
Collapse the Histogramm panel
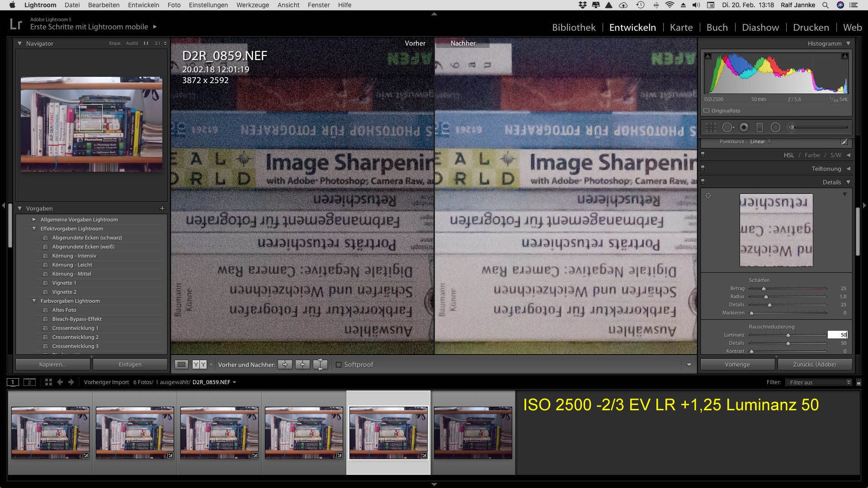pyautogui.click(x=848, y=43)
